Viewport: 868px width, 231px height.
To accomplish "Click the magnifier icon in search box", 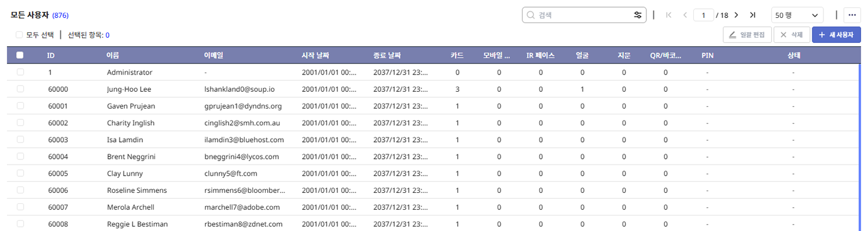I will pyautogui.click(x=530, y=15).
